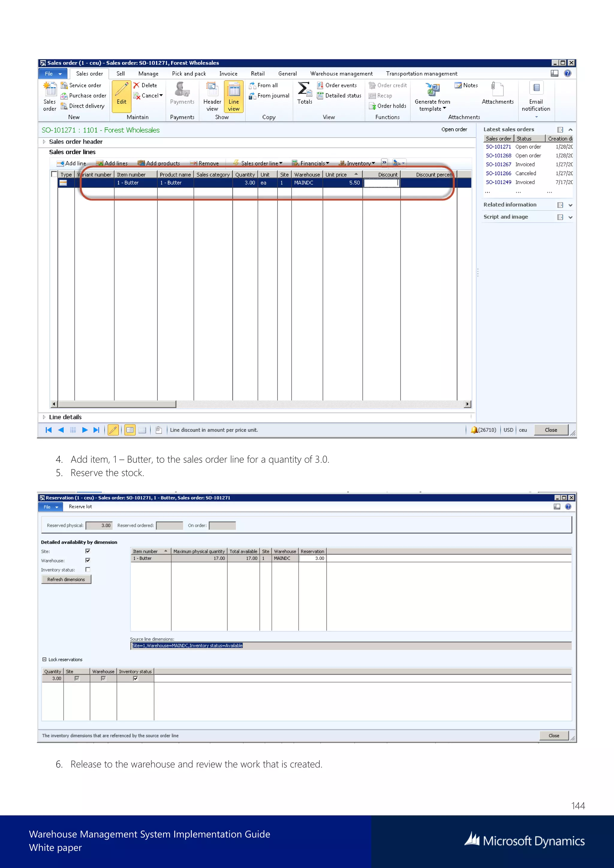Screen dimensions: 614x868
Task: Open sales order SO-101249 link
Action: click(498, 182)
